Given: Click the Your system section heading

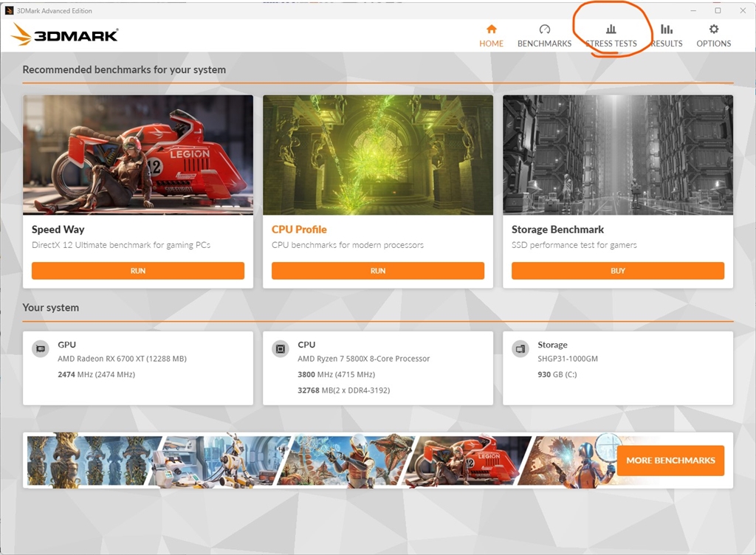Looking at the screenshot, I should click(x=51, y=307).
